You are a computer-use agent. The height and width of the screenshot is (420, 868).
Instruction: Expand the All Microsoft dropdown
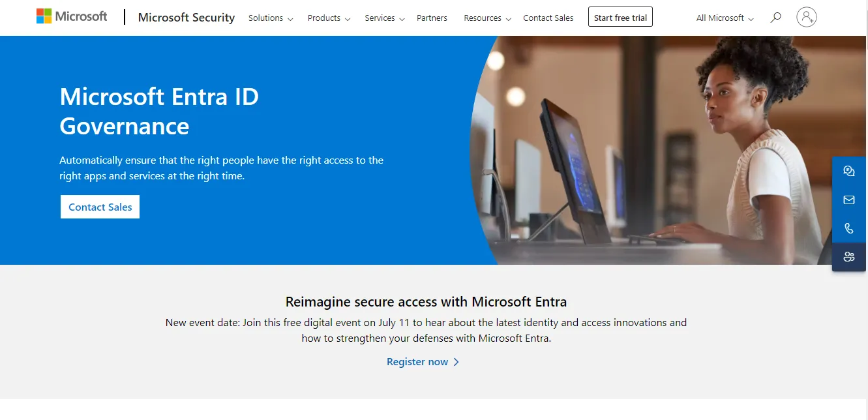[725, 18]
